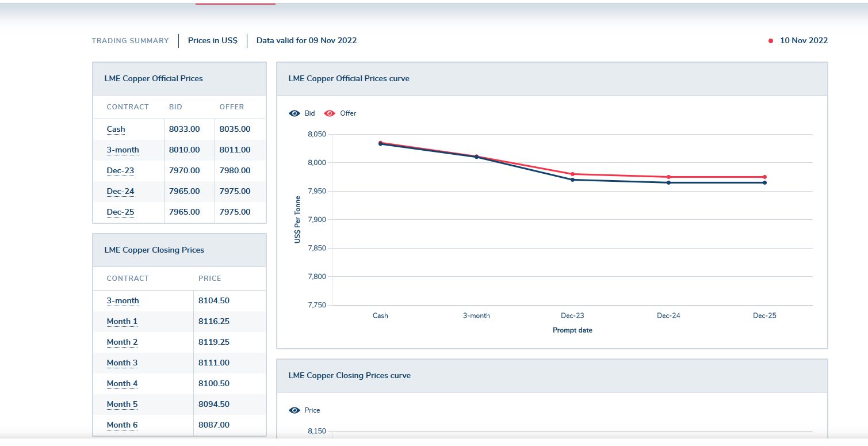The image size is (868, 446).
Task: Toggle the Price series eye icon
Action: coord(295,410)
